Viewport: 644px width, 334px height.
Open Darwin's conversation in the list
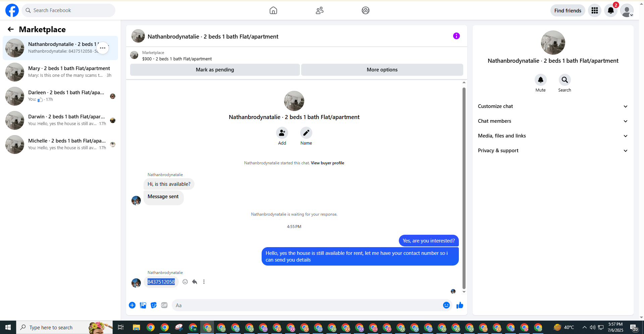pos(60,120)
